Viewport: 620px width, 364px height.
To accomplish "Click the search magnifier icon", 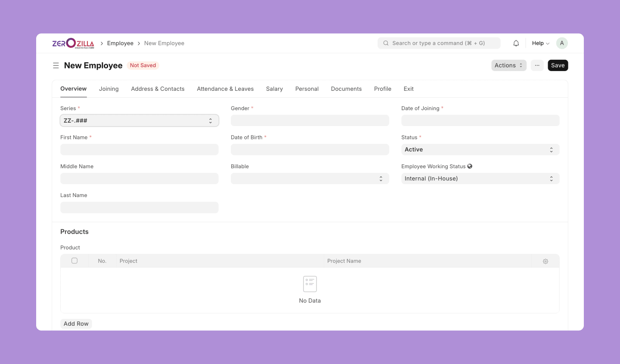I will 386,43.
